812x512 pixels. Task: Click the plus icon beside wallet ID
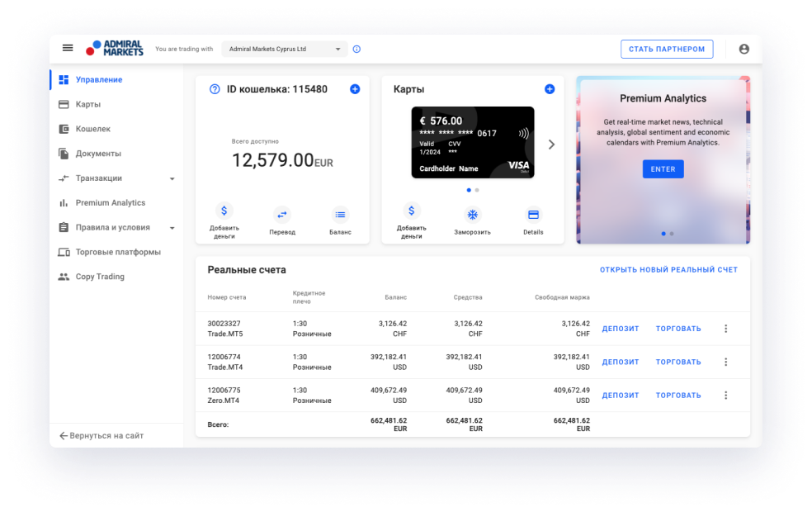(x=355, y=89)
